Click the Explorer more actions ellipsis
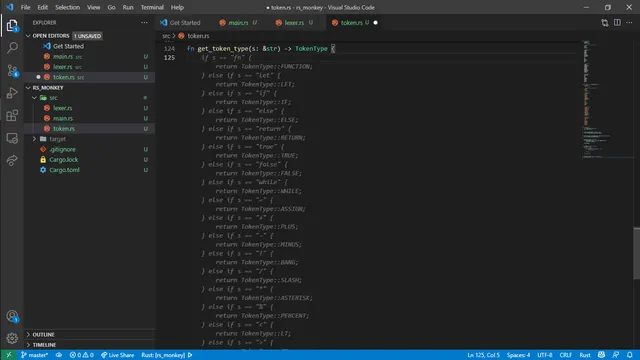Viewport: 640px width, 360px height. click(x=144, y=22)
